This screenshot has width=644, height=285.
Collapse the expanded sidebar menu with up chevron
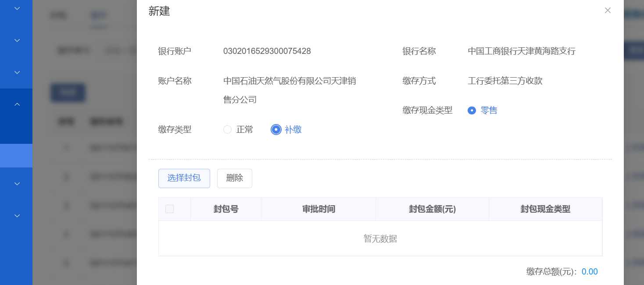(17, 104)
